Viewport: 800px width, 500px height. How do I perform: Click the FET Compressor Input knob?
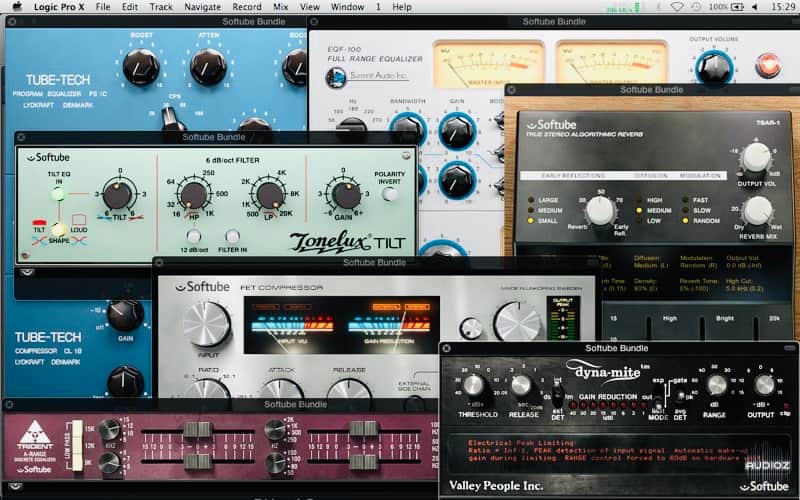[206, 324]
